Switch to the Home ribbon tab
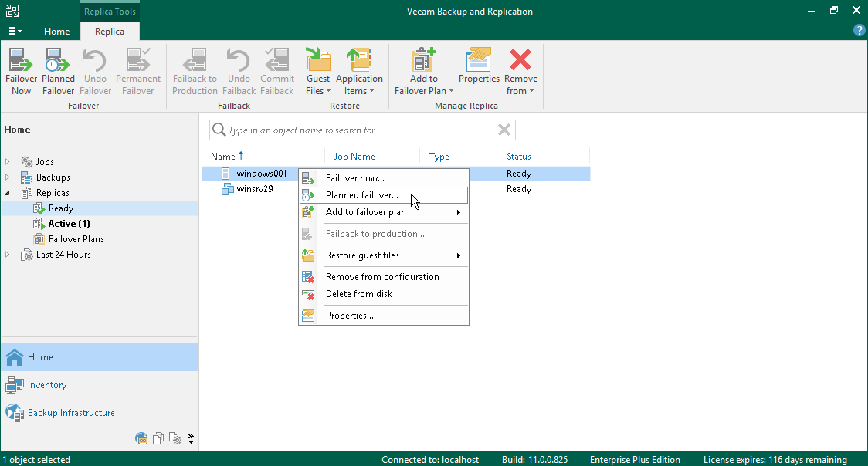Viewport: 868px width, 466px height. click(x=57, y=32)
